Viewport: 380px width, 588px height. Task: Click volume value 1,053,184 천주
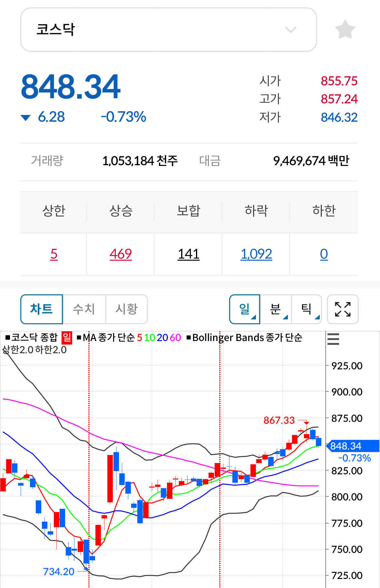pos(140,161)
